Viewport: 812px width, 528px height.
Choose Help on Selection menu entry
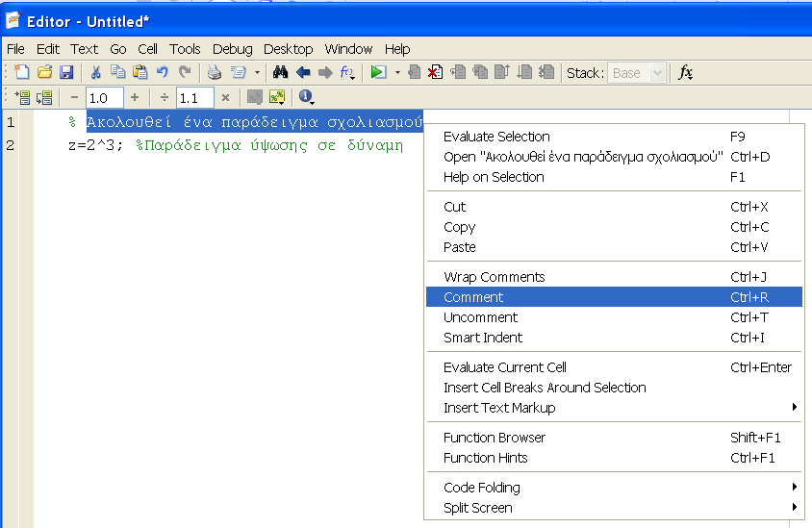614,177
